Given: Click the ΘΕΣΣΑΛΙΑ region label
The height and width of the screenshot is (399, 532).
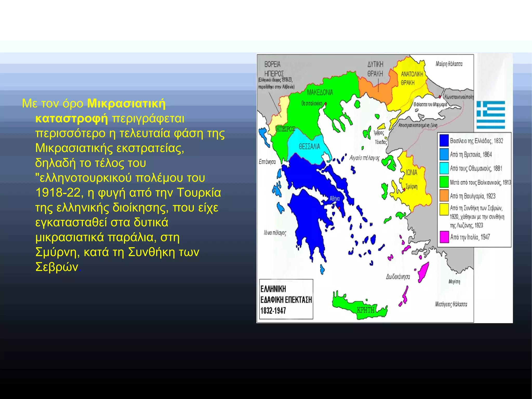Looking at the screenshot, I should pyautogui.click(x=309, y=147).
